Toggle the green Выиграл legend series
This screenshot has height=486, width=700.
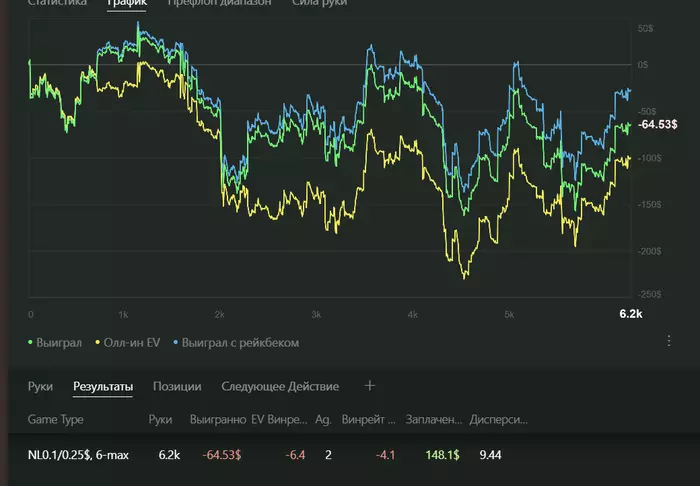[x=59, y=342]
